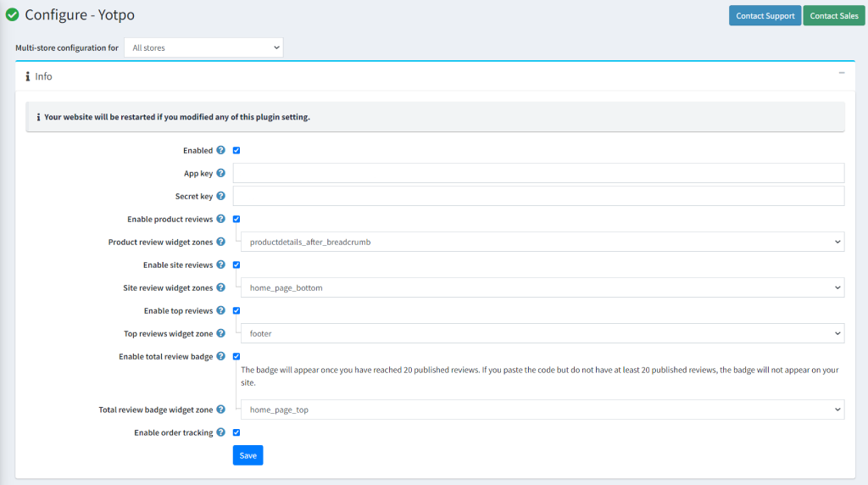Click the Info panel icon

click(x=28, y=76)
